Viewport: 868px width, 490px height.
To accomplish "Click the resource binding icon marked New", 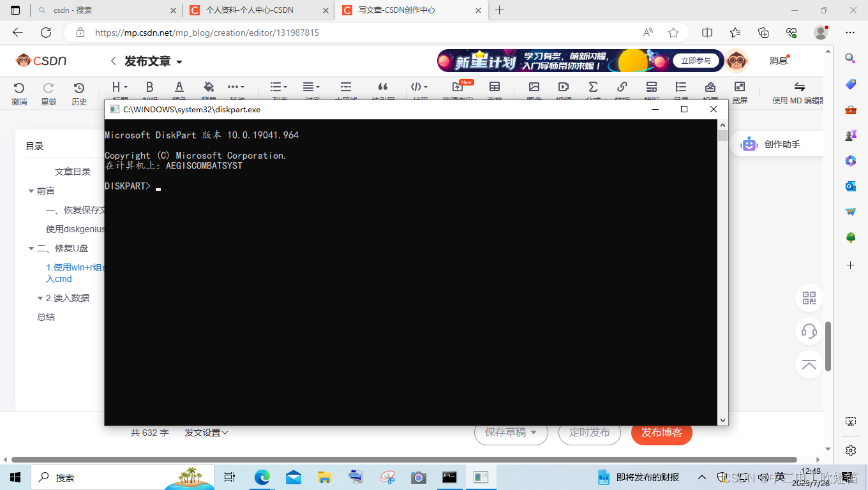I will 458,87.
